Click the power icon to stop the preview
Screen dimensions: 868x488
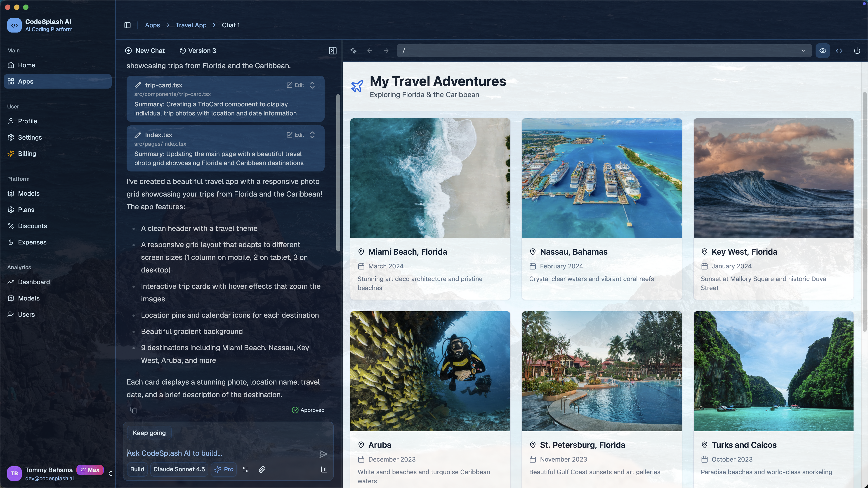coord(856,51)
